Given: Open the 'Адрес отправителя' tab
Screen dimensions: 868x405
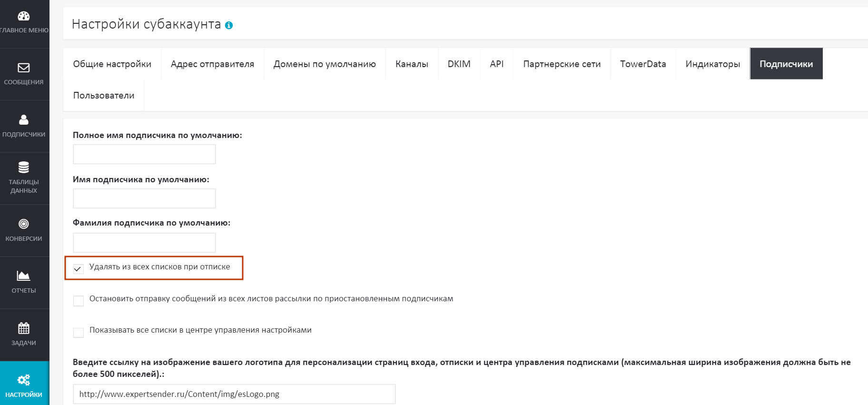Looking at the screenshot, I should (x=212, y=64).
